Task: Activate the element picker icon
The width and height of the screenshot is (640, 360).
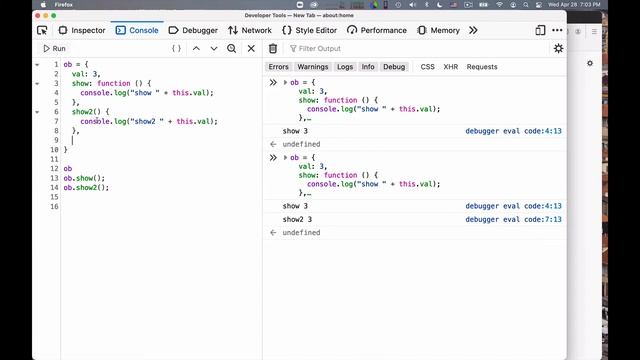Action: coord(42,30)
